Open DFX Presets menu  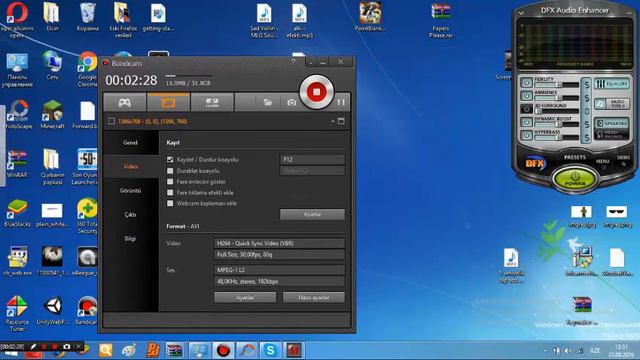point(575,158)
